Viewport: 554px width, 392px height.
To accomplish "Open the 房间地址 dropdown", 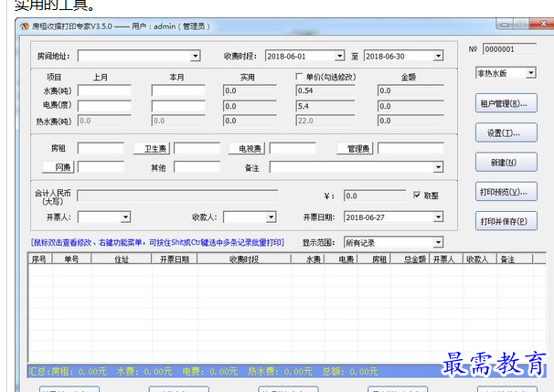I will pos(195,57).
